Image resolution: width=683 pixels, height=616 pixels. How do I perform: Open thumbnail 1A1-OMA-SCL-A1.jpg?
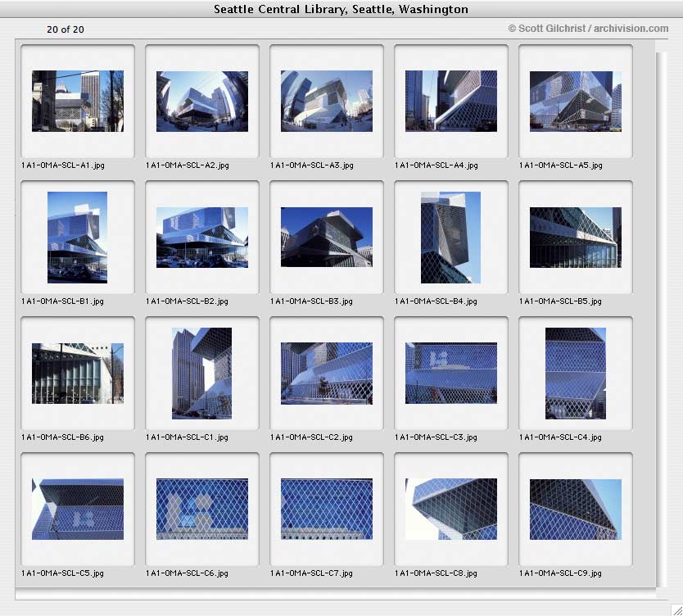78,101
